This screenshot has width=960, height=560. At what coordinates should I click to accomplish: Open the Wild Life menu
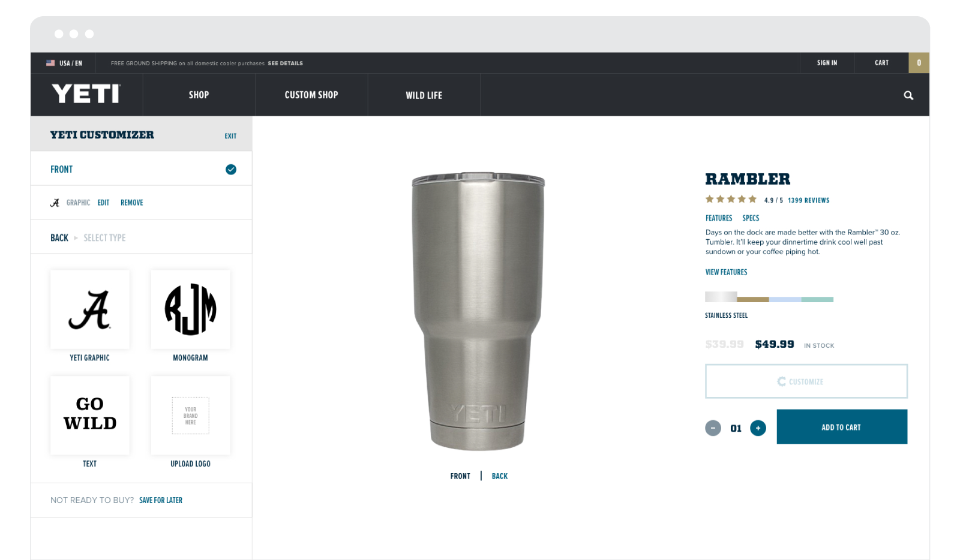[x=424, y=95]
